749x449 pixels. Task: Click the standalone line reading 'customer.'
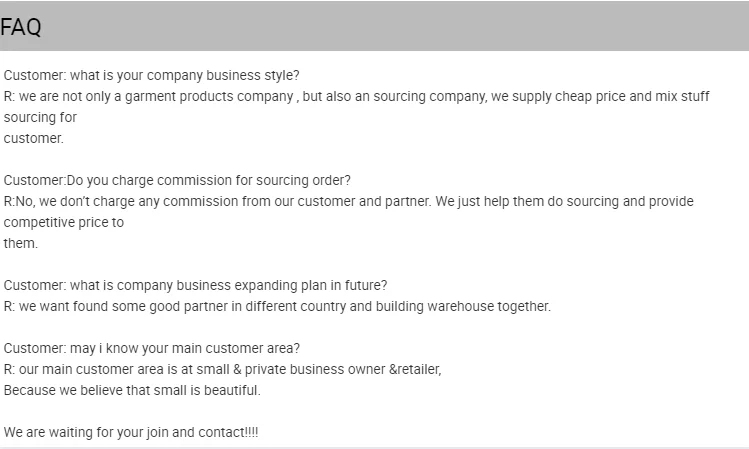(33, 138)
